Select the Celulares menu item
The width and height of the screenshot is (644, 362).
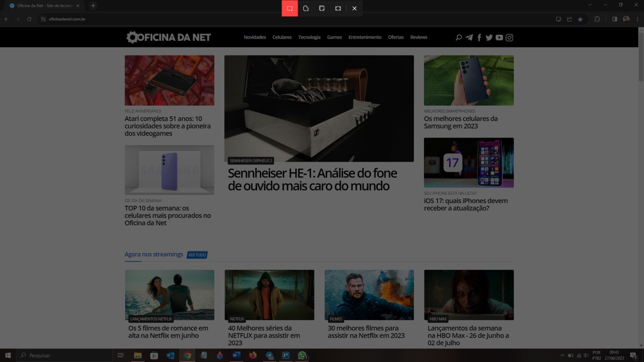(282, 37)
